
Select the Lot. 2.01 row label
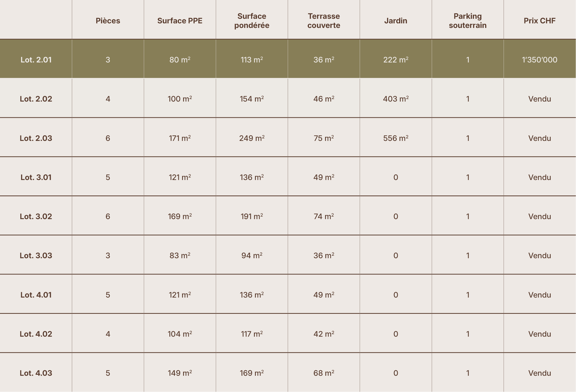click(36, 60)
